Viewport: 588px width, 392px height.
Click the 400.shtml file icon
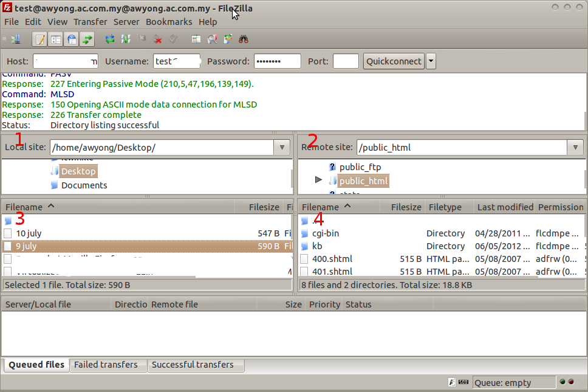tap(304, 259)
